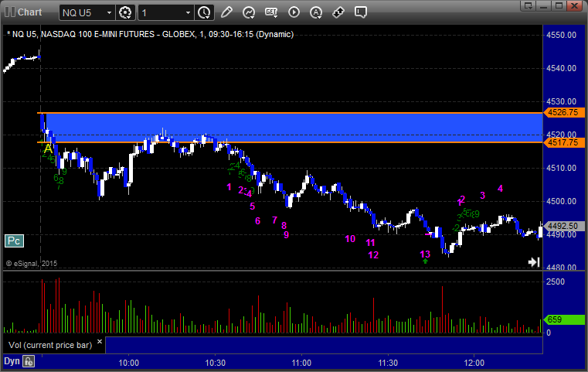
Task: Click the 659 volume value marker
Action: coord(564,320)
